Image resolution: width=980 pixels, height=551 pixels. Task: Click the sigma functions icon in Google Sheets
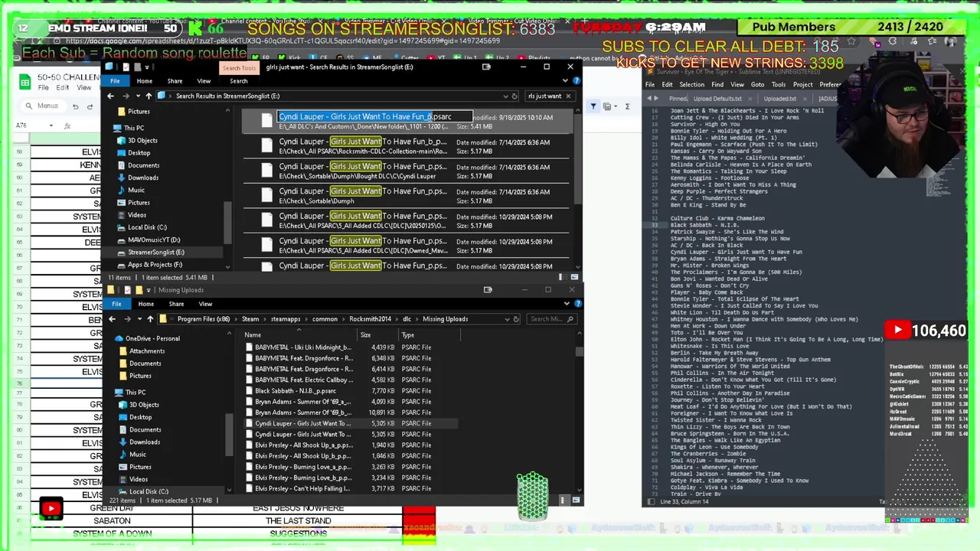[627, 106]
